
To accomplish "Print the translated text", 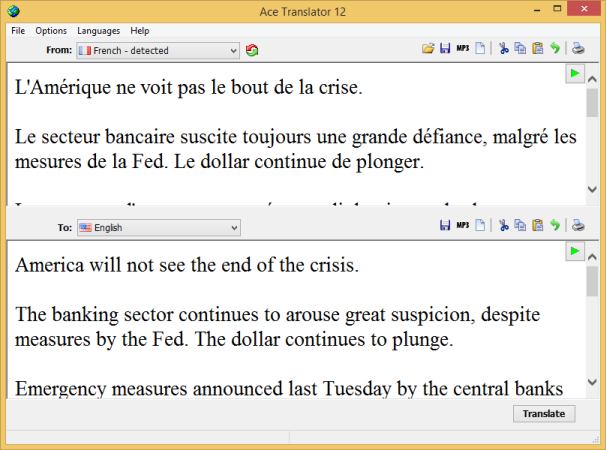I will [578, 225].
